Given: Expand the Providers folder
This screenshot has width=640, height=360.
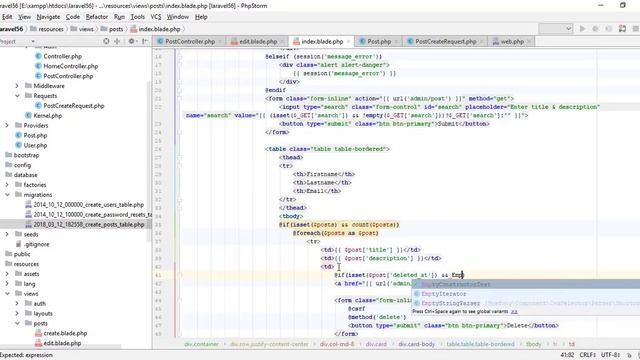Looking at the screenshot, I should [x=7, y=126].
